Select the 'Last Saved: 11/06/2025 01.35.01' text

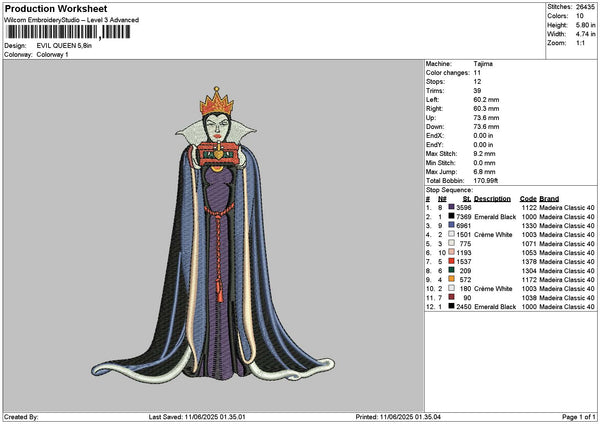(197, 417)
